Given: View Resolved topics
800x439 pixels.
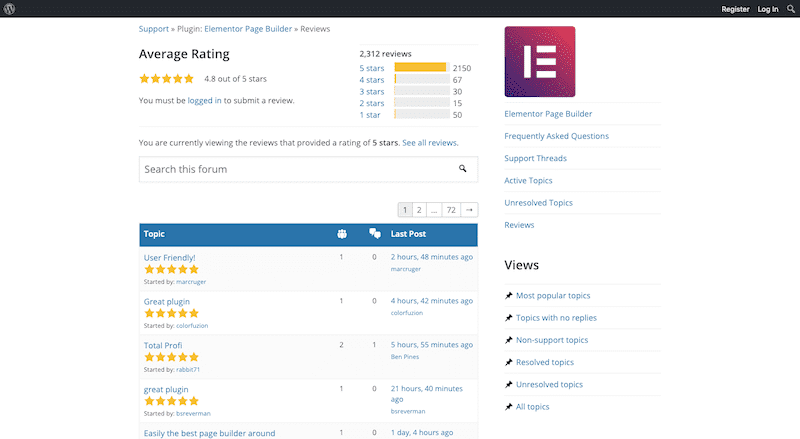Looking at the screenshot, I should (x=544, y=362).
